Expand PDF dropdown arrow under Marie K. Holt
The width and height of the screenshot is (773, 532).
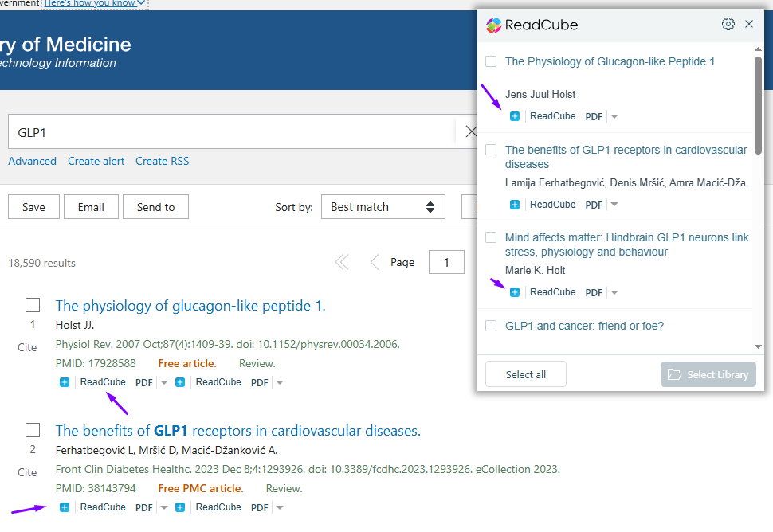(614, 293)
